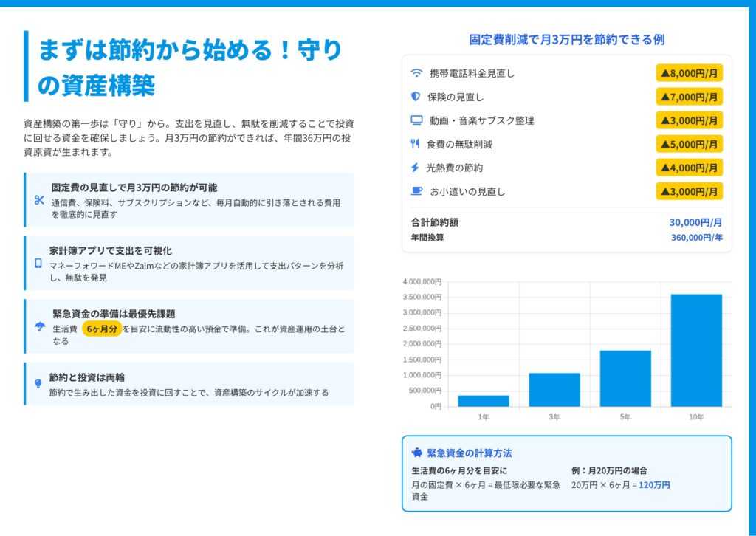
Task: Click the piggy bank icon by 緊急資金の計算方法
Action: (417, 453)
